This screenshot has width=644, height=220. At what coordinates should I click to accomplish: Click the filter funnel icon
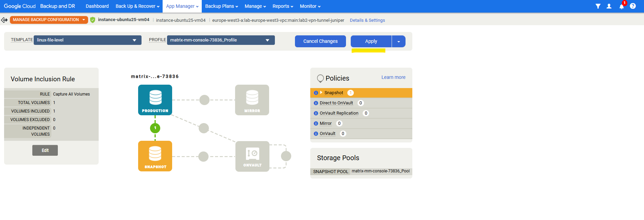coord(598,6)
